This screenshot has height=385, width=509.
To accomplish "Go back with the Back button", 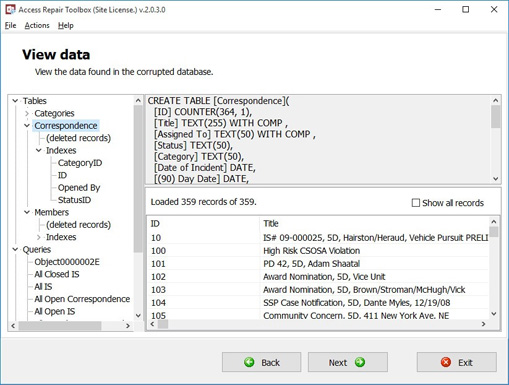I will point(261,362).
